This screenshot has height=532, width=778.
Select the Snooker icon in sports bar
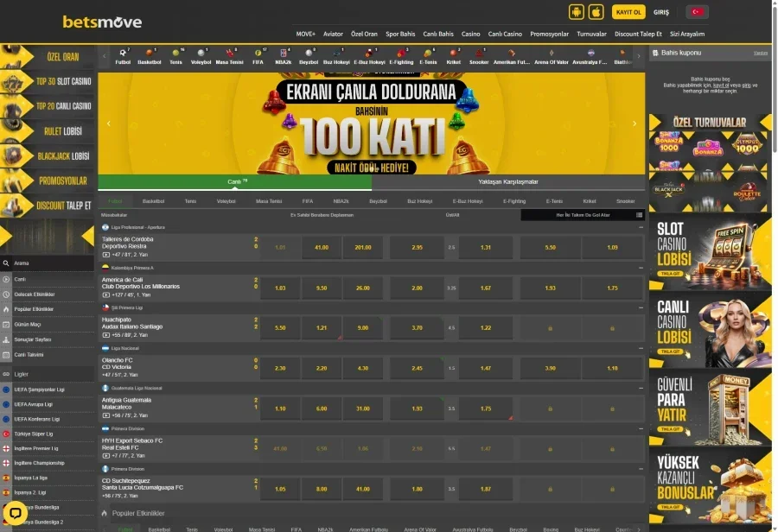pyautogui.click(x=479, y=53)
